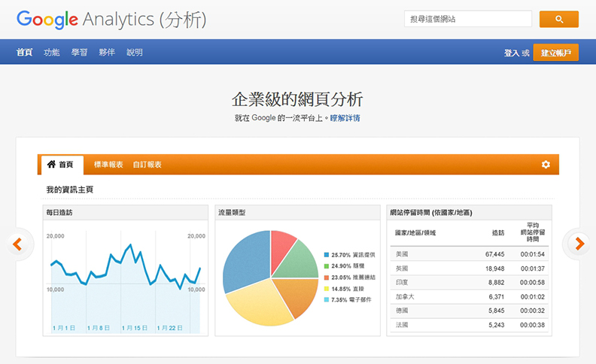Click green 24.90% legend swatch
This screenshot has width=596, height=364.
327,266
